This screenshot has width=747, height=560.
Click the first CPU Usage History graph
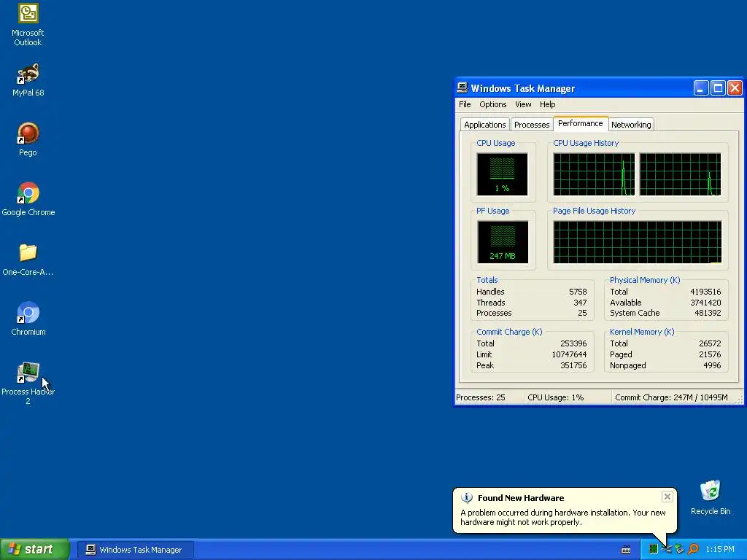594,174
